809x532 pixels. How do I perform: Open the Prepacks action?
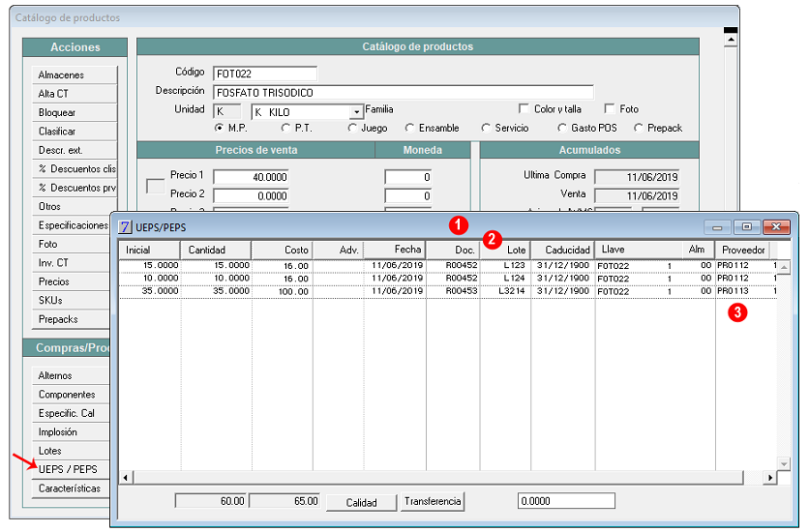point(72,319)
